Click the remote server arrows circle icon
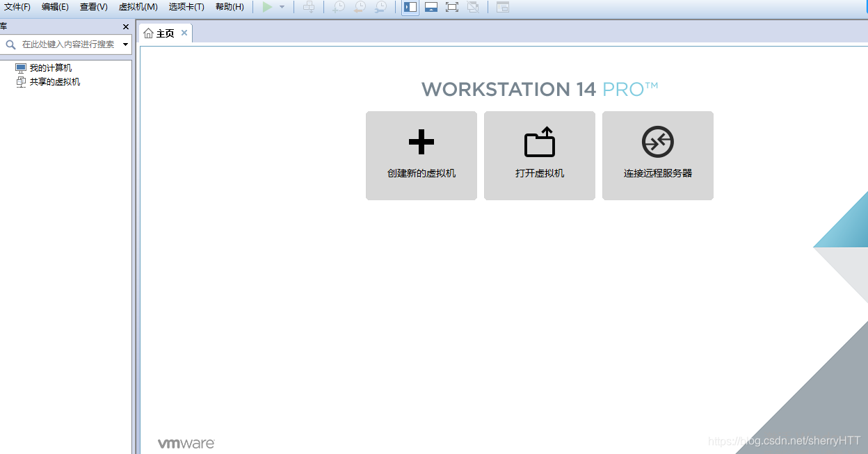Viewport: 868px width, 454px height. [x=658, y=142]
